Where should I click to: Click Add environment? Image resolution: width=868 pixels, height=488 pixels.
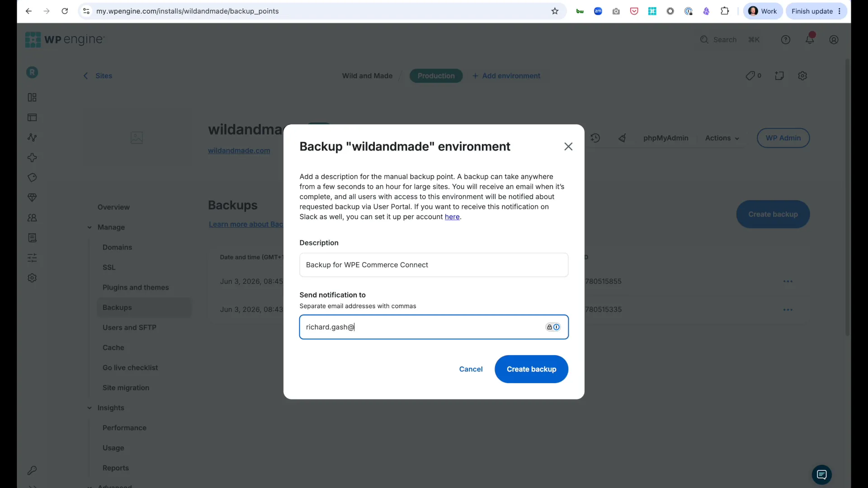[x=506, y=76]
